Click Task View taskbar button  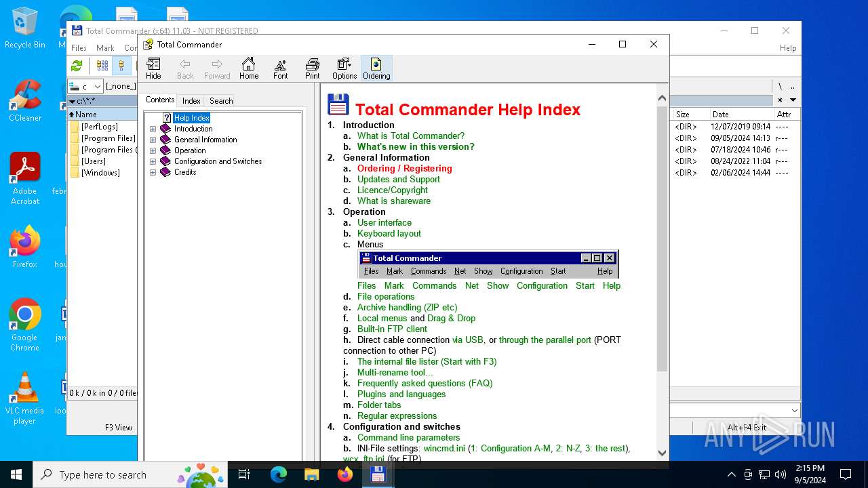(245, 474)
